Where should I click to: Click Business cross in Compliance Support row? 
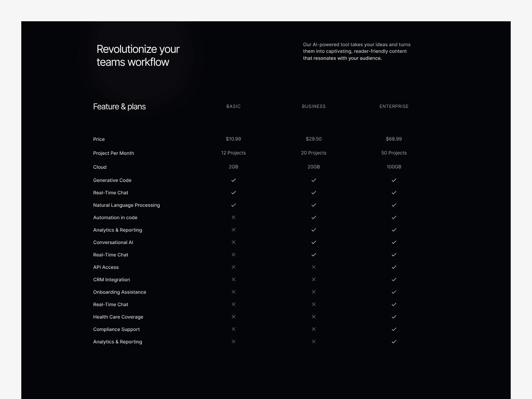point(314,329)
